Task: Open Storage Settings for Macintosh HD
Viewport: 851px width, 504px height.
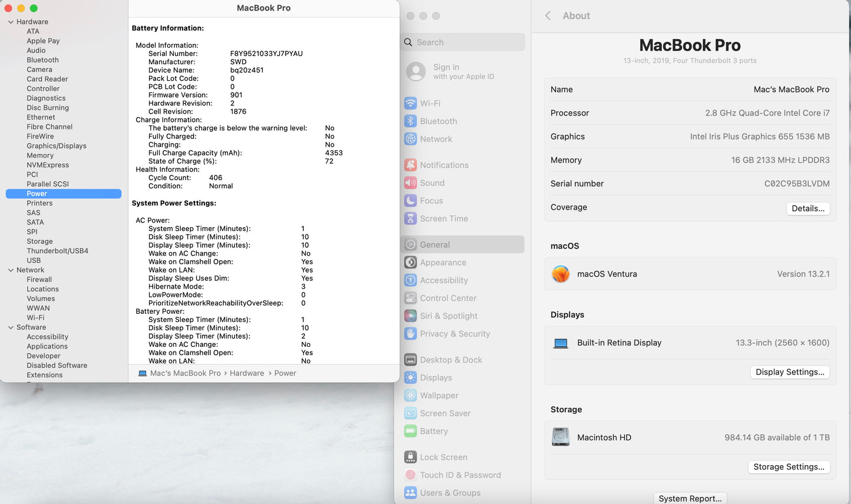Action: pos(789,466)
